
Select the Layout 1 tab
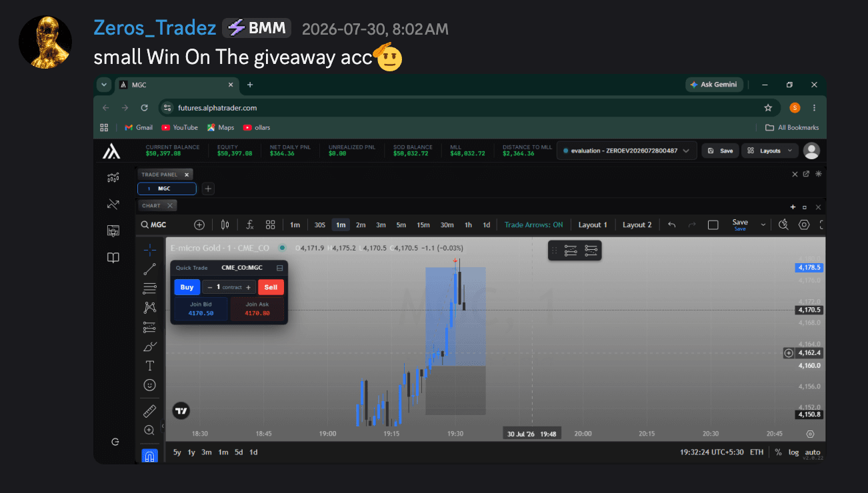(x=593, y=225)
